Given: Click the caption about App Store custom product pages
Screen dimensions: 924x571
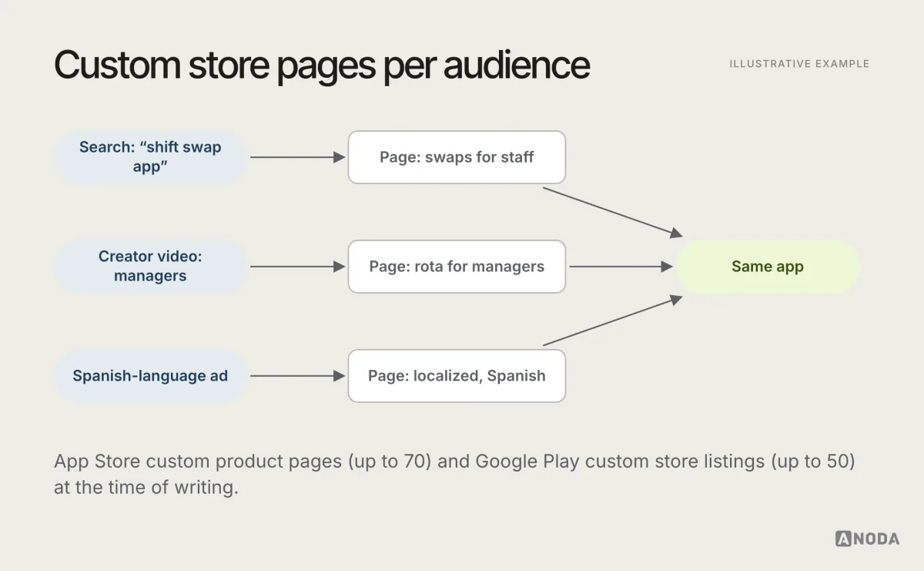Looking at the screenshot, I should pos(455,475).
